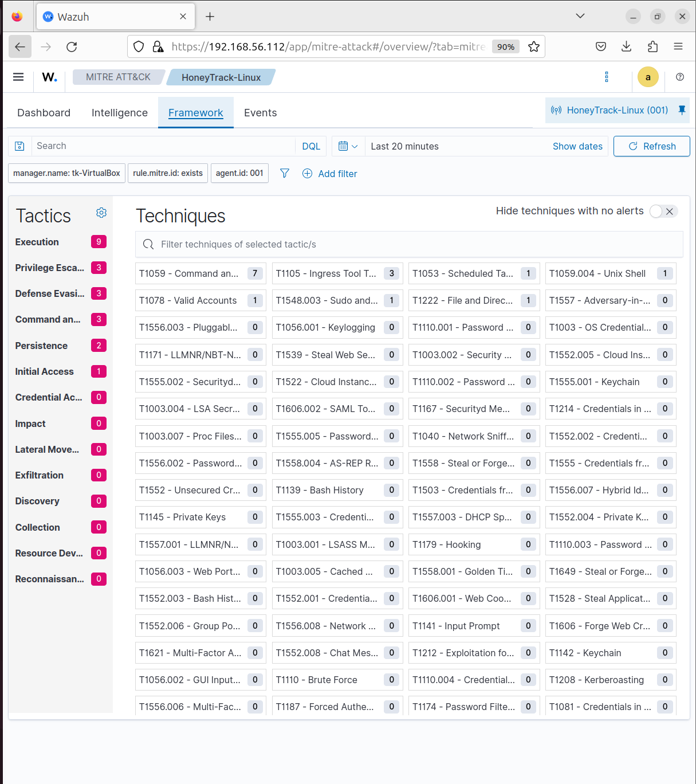Focus the Search query input
The image size is (696, 784).
(x=163, y=146)
